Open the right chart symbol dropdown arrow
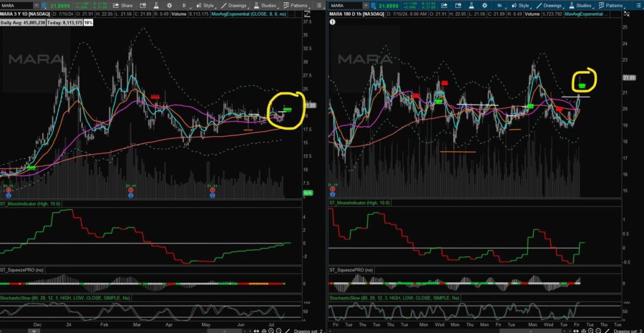 (365, 5)
